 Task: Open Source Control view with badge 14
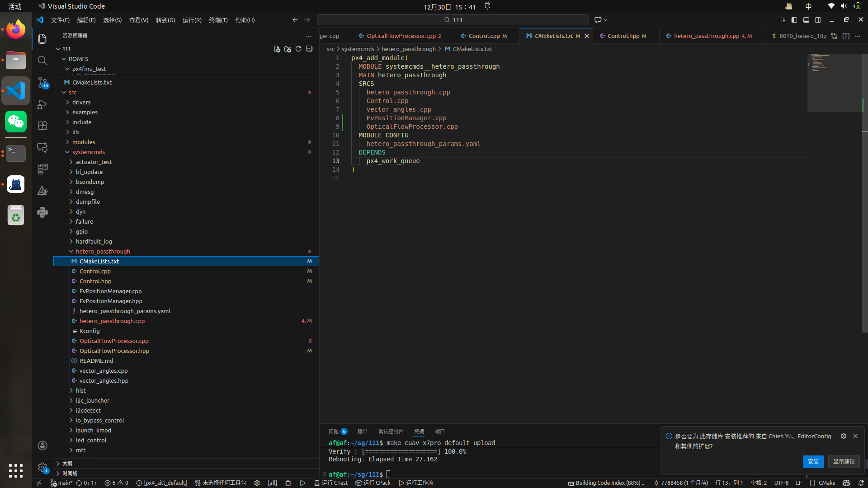pyautogui.click(x=42, y=82)
